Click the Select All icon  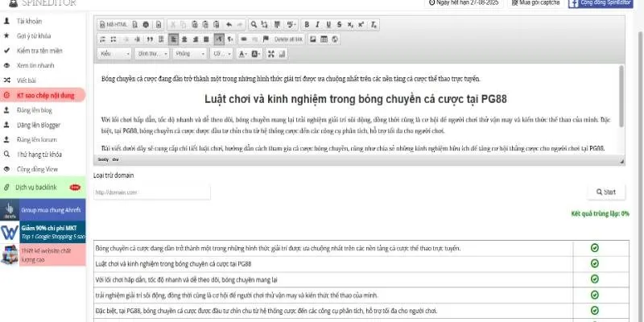pyautogui.click(x=277, y=25)
